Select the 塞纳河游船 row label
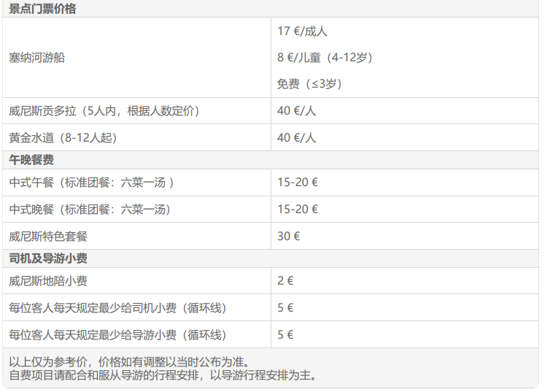The height and width of the screenshot is (392, 545). (36, 57)
